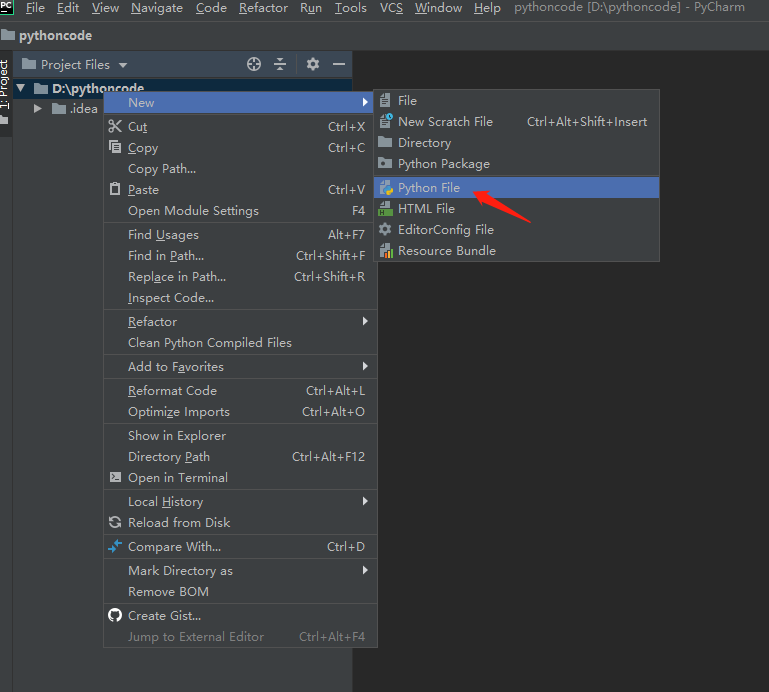The height and width of the screenshot is (692, 769).
Task: Open the New submenu entry
Action: point(240,103)
